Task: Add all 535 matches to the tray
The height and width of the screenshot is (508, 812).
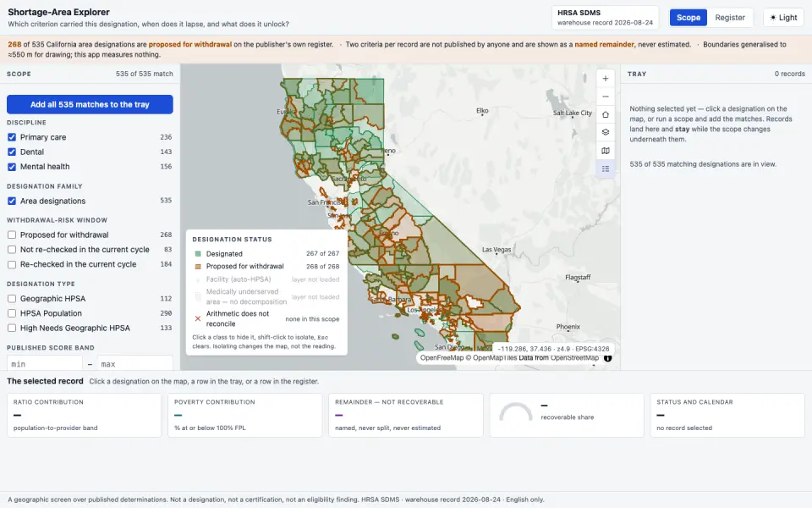Action: pyautogui.click(x=90, y=104)
